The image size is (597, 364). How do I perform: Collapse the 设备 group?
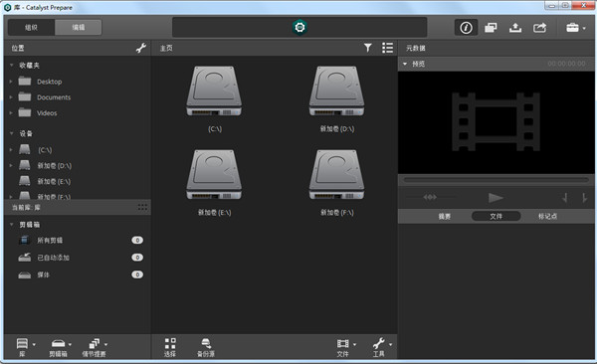coord(11,133)
